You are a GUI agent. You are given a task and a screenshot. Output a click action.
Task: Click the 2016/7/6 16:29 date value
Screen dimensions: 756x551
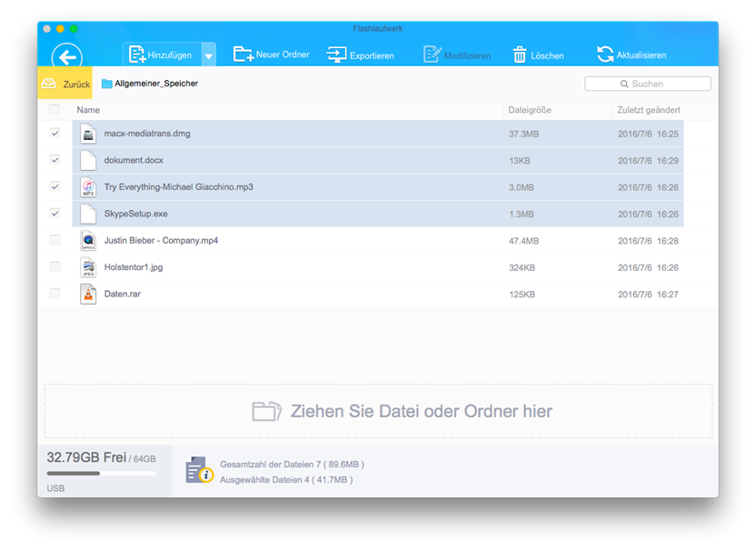click(x=648, y=161)
